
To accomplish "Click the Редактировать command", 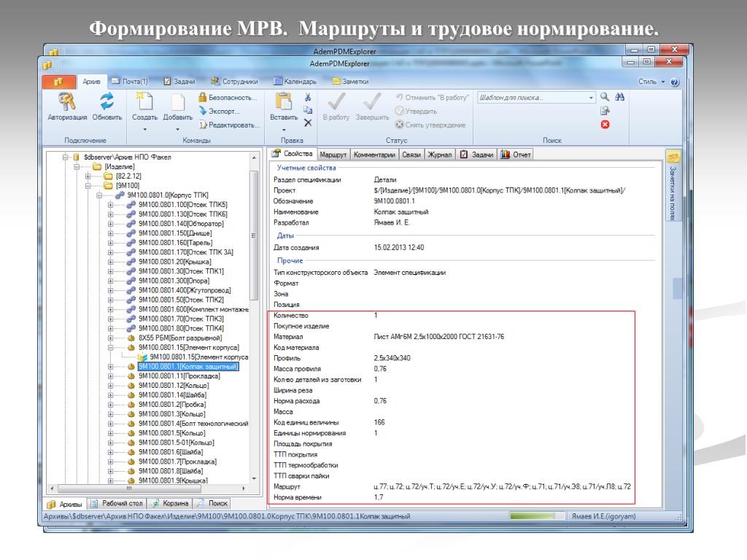I will click(x=229, y=125).
